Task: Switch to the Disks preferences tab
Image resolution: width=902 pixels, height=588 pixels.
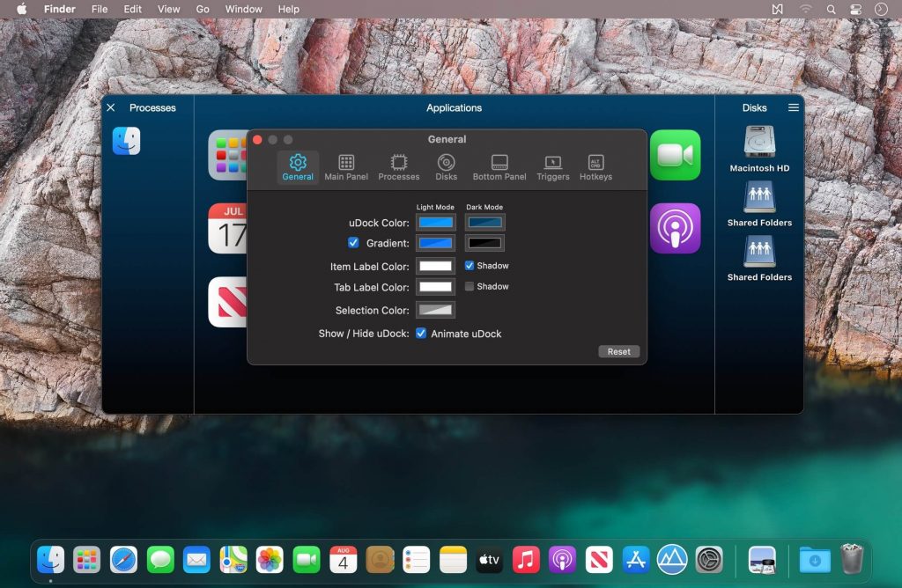Action: pos(446,167)
